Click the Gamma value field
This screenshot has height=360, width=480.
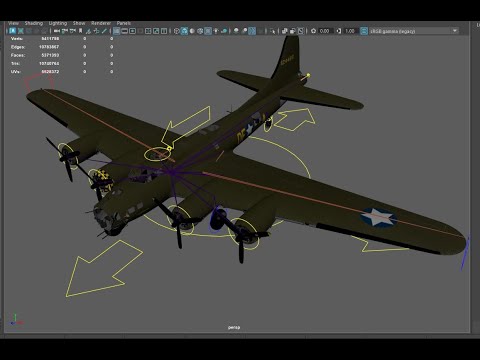tap(351, 31)
